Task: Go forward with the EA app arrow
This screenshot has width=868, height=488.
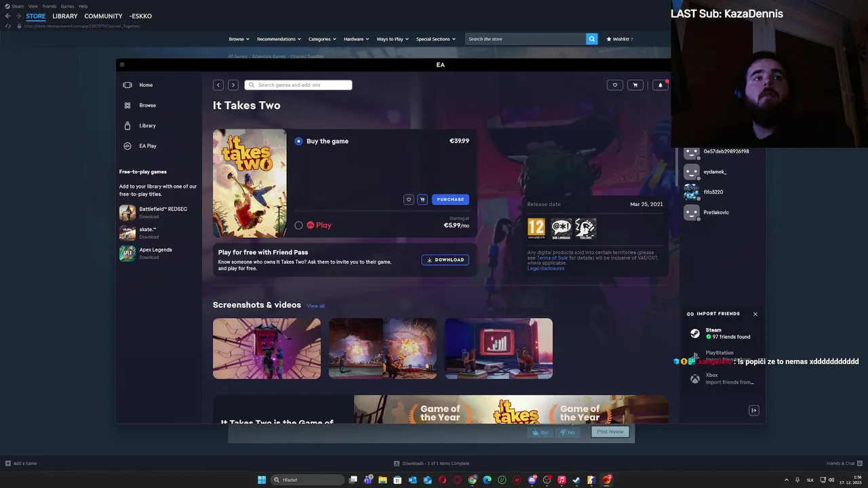Action: pos(233,85)
